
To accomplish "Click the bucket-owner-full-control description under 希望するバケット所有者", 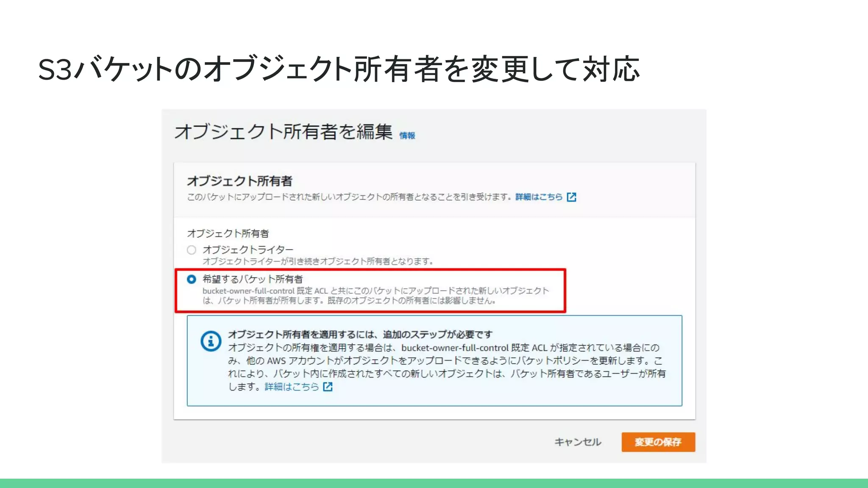I will click(376, 296).
